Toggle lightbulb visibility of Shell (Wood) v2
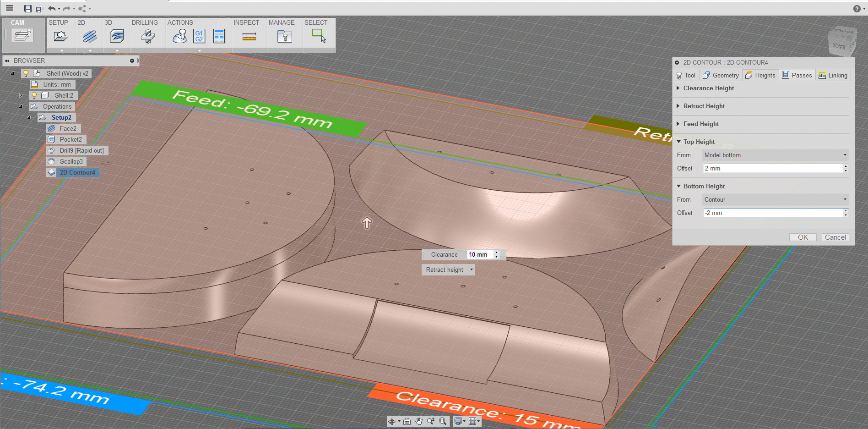Screen dimensions: 868x429 tap(26, 73)
